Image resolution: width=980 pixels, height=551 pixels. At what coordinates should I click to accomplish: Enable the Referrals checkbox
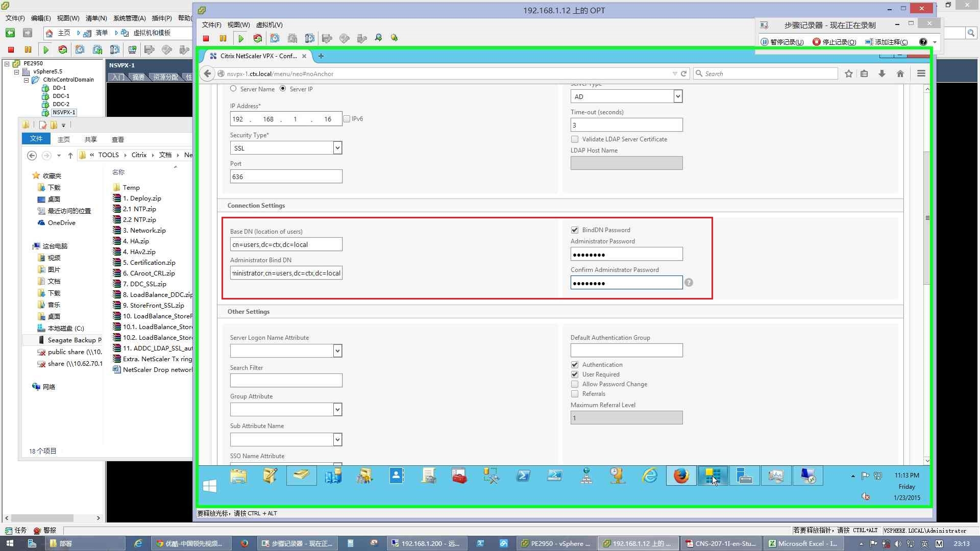[575, 394]
